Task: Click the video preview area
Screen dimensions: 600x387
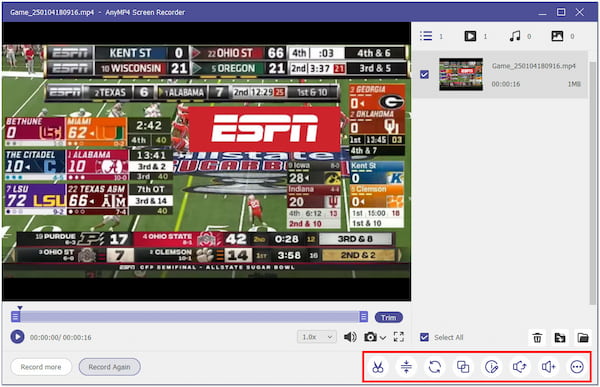Action: [x=207, y=161]
